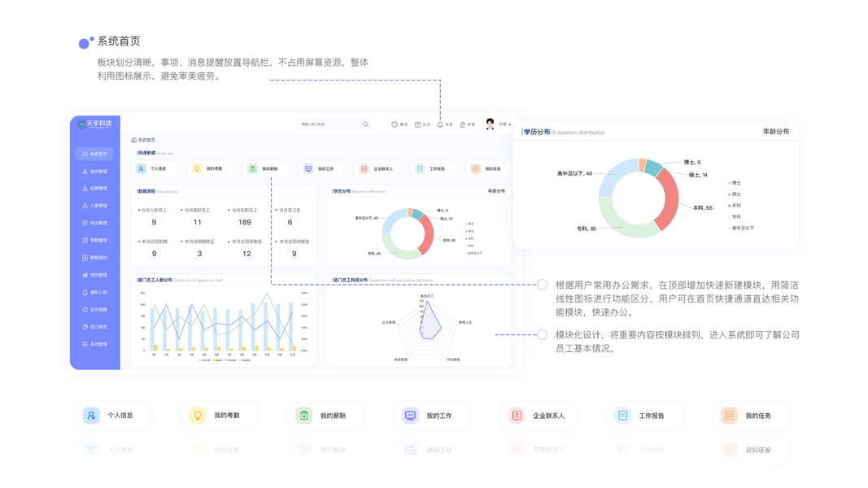Click the 我的工作 monitor icon in enlarged bottom row
The image size is (868, 488).
pos(410,416)
